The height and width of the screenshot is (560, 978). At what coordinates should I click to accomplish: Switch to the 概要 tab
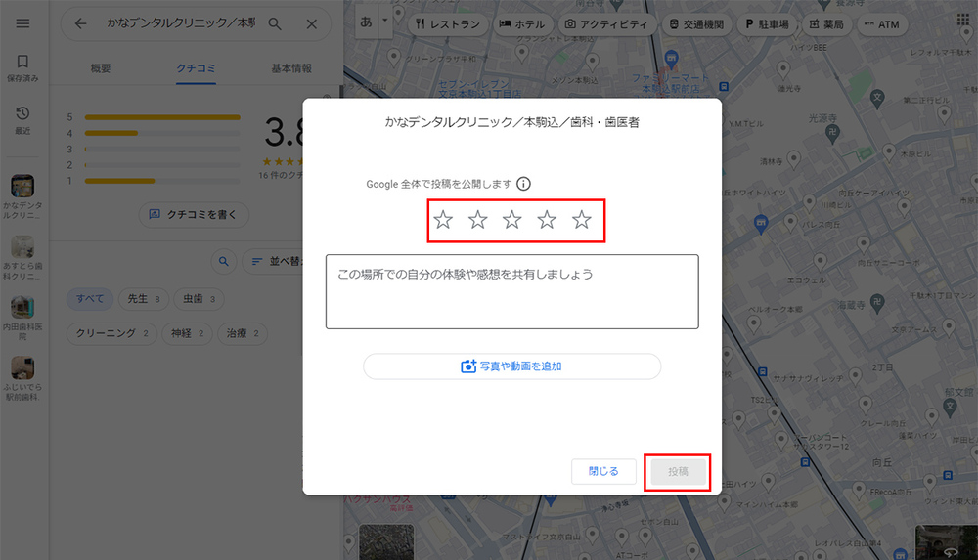[101, 68]
